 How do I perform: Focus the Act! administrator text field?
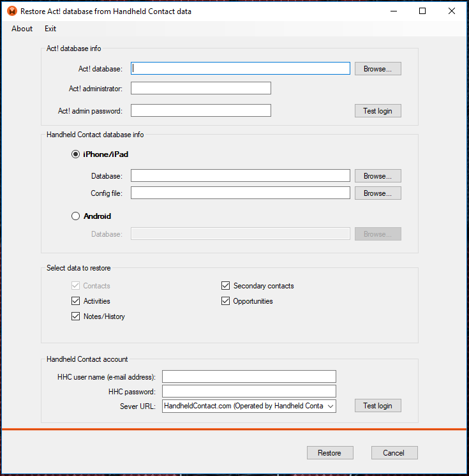(201, 88)
